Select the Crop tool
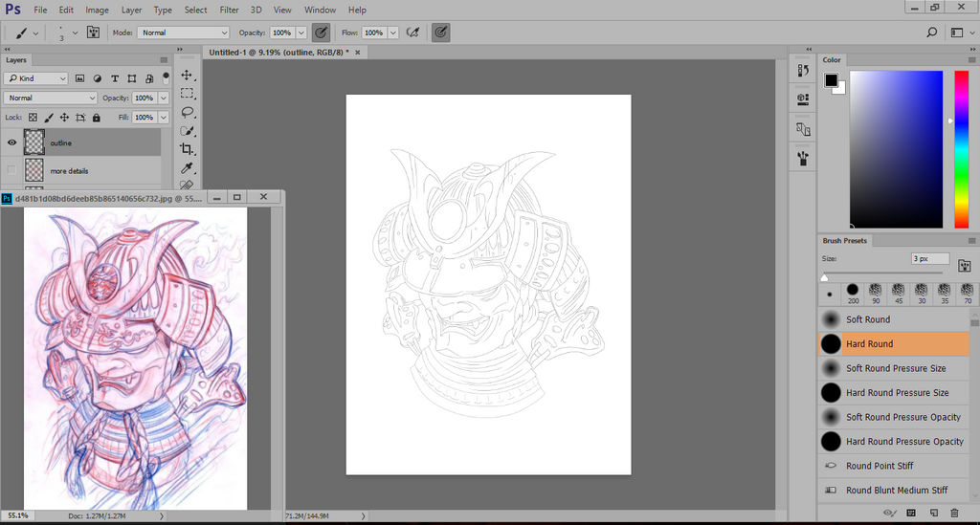 point(187,149)
